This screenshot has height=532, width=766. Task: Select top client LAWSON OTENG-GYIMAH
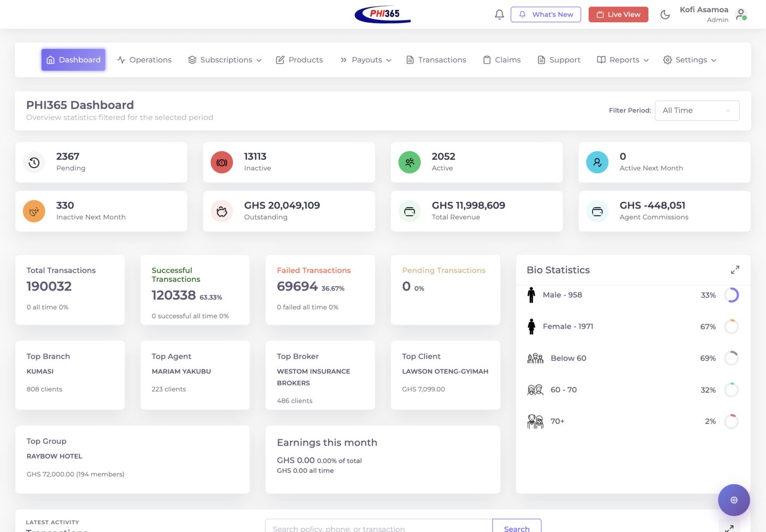click(x=445, y=371)
